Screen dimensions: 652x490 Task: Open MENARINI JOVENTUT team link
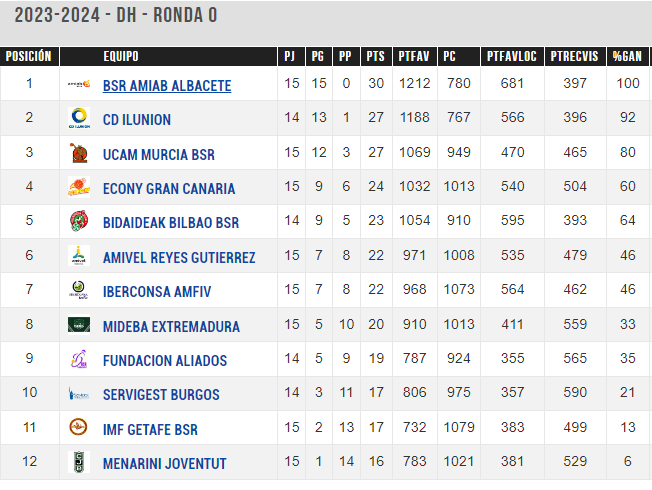(165, 463)
